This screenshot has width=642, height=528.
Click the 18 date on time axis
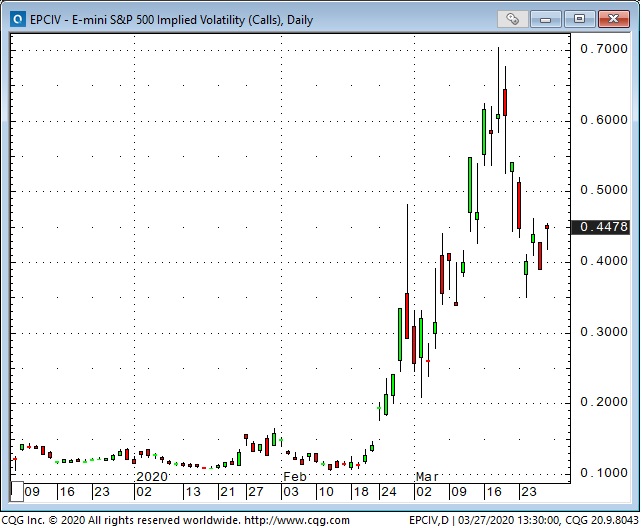pyautogui.click(x=361, y=492)
